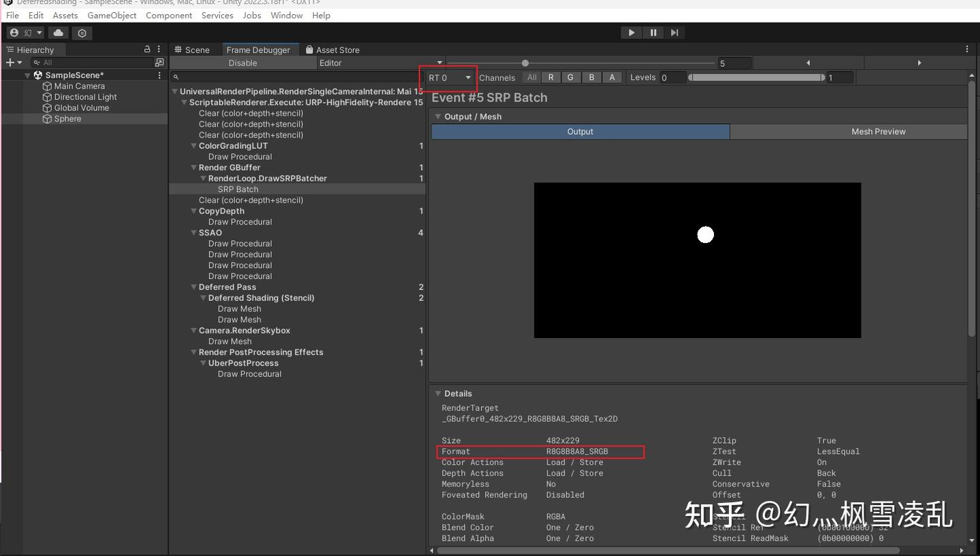The height and width of the screenshot is (556, 980).
Task: Open the Help menu
Action: [x=321, y=15]
